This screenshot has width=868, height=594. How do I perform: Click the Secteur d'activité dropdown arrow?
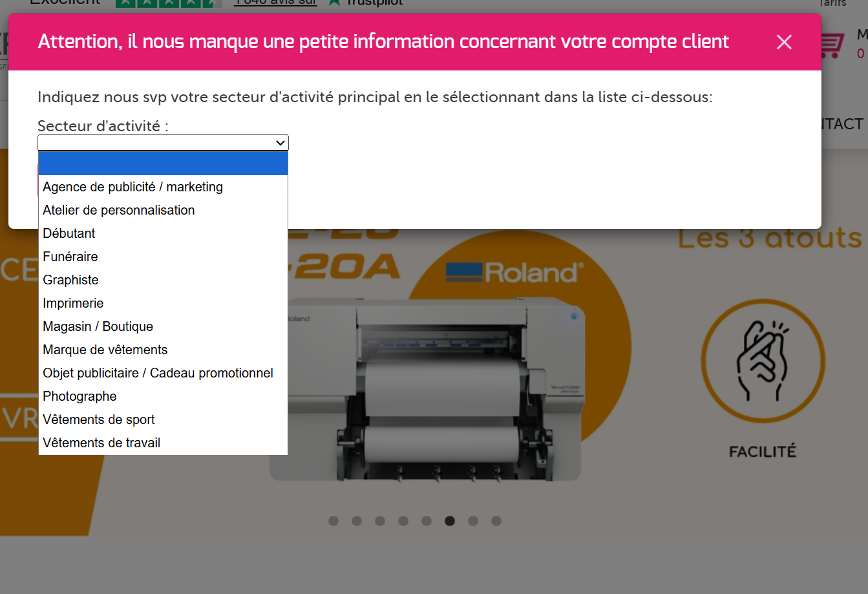tap(281, 143)
